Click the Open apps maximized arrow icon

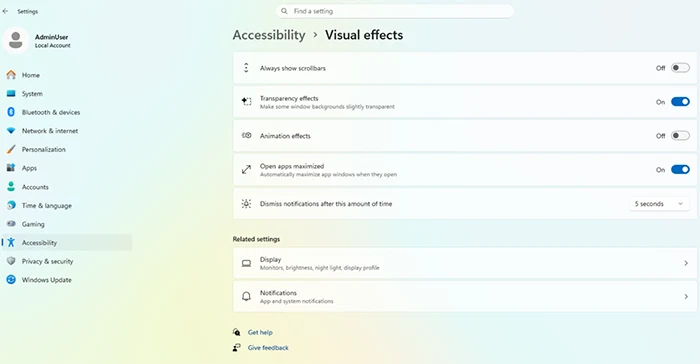246,170
